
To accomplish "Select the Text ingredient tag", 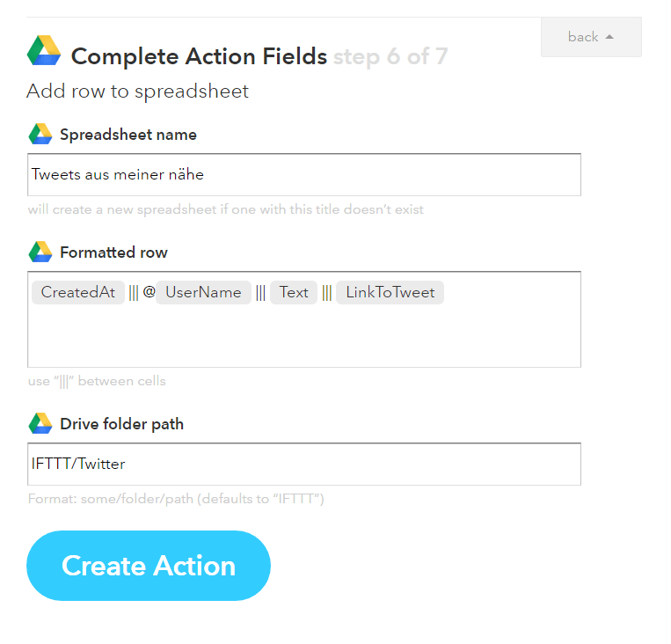I will [294, 292].
